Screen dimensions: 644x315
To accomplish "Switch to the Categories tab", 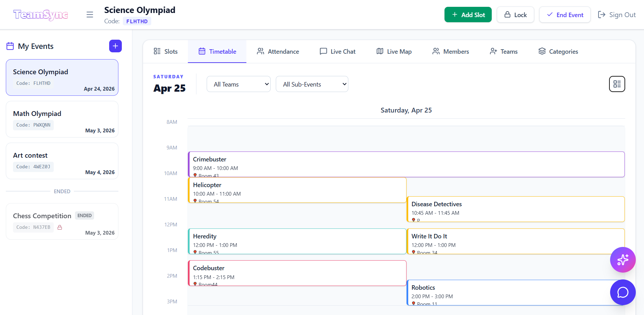I will pyautogui.click(x=558, y=52).
